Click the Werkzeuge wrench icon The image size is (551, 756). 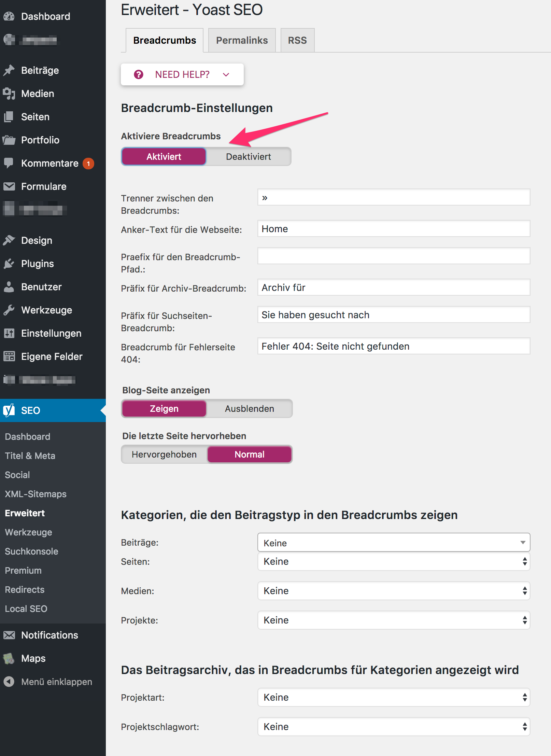9,310
